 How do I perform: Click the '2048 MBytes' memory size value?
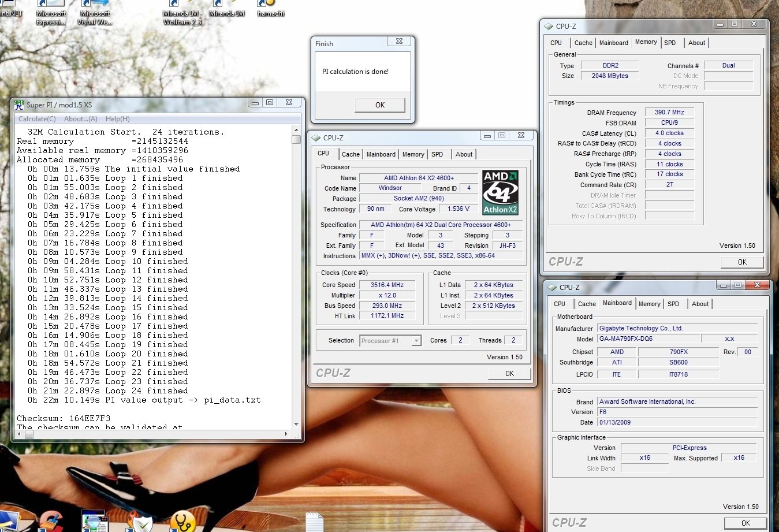610,76
